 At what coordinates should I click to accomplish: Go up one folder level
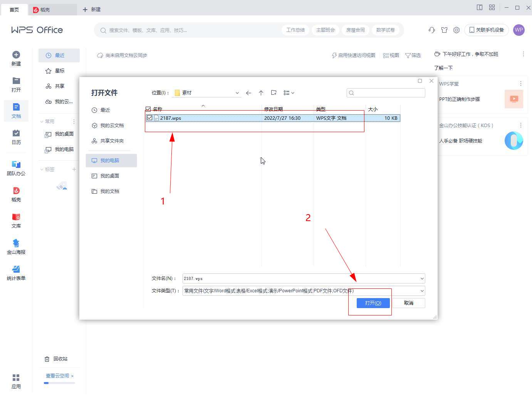click(x=261, y=93)
